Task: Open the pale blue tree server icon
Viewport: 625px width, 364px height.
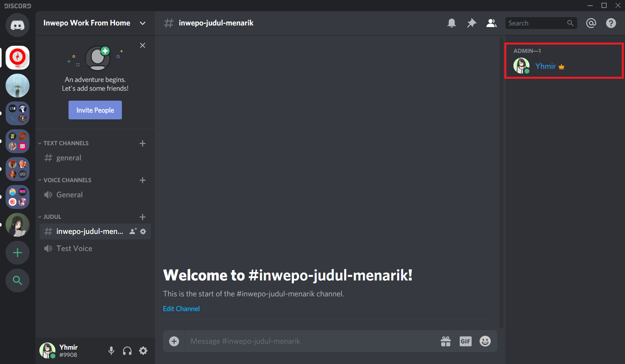Action: (x=18, y=86)
